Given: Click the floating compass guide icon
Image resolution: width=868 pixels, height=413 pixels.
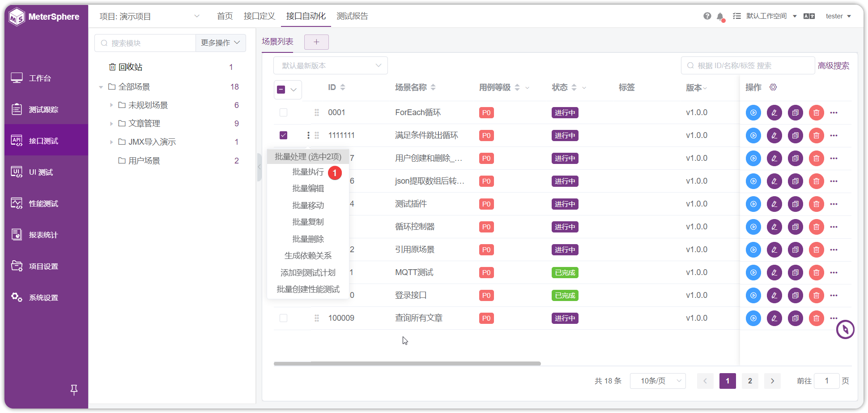Looking at the screenshot, I should click(x=845, y=330).
